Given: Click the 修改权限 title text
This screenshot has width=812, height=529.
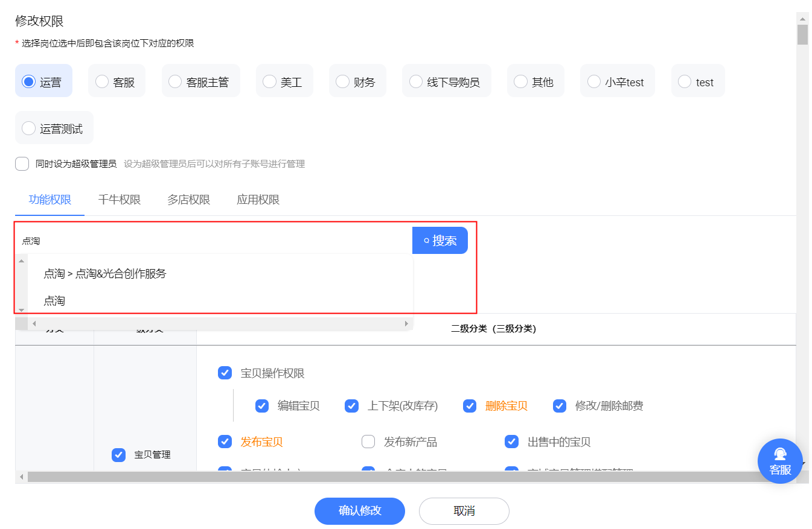Looking at the screenshot, I should point(39,21).
